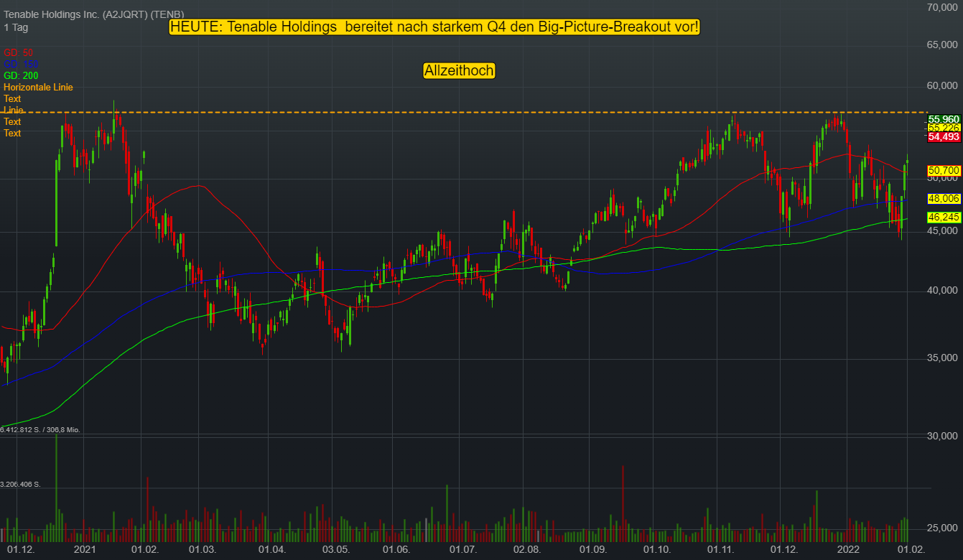Click the yellow 55,226 price tag
Viewport: 963px width, 560px height.
[x=944, y=128]
